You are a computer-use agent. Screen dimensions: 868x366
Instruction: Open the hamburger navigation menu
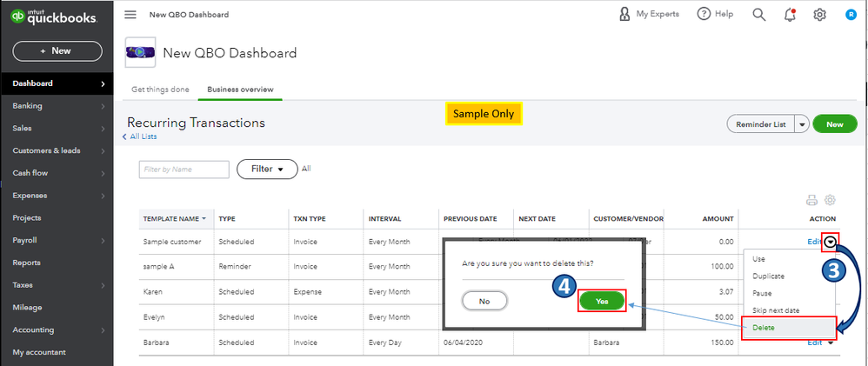click(x=130, y=15)
